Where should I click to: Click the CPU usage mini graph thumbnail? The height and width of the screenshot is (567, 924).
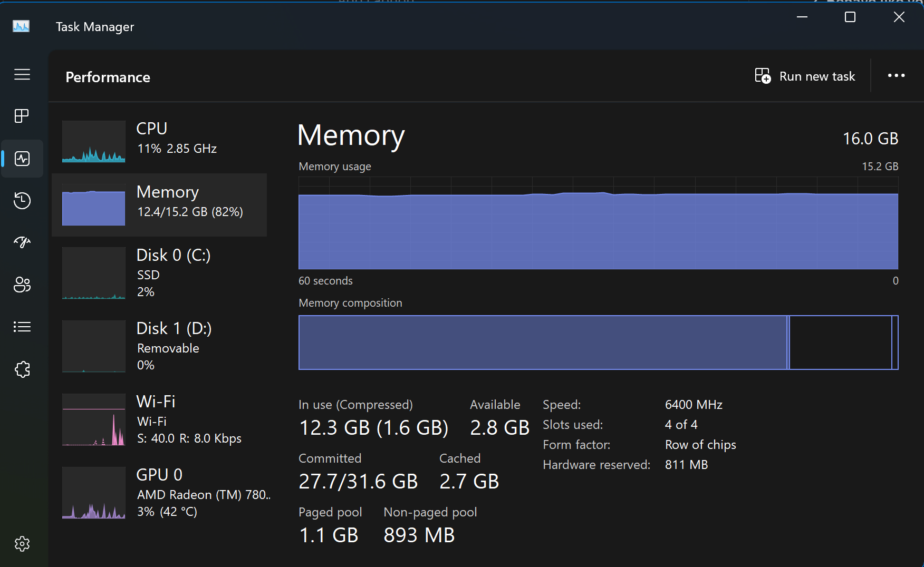pos(94,141)
